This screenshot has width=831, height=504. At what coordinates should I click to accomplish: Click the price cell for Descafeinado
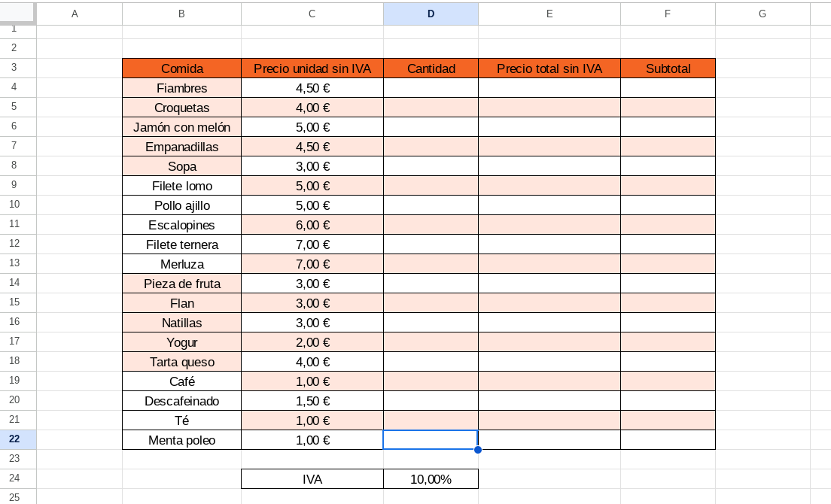pyautogui.click(x=312, y=401)
